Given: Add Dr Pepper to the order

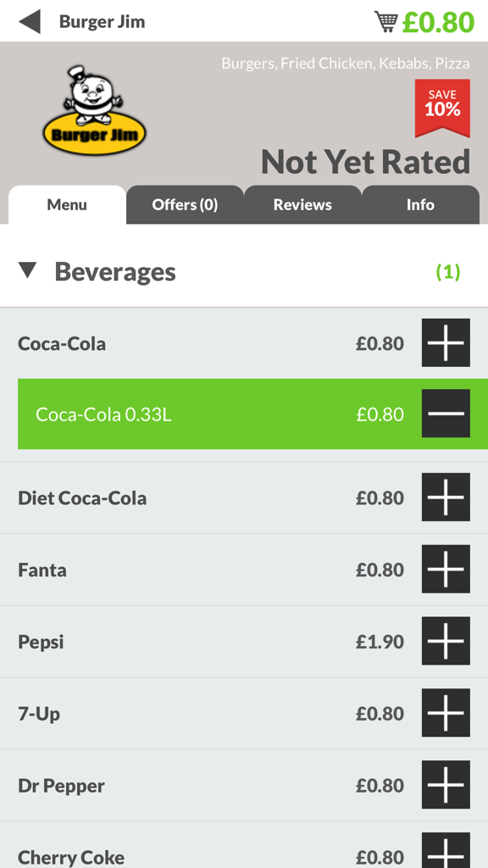Looking at the screenshot, I should pos(446,785).
